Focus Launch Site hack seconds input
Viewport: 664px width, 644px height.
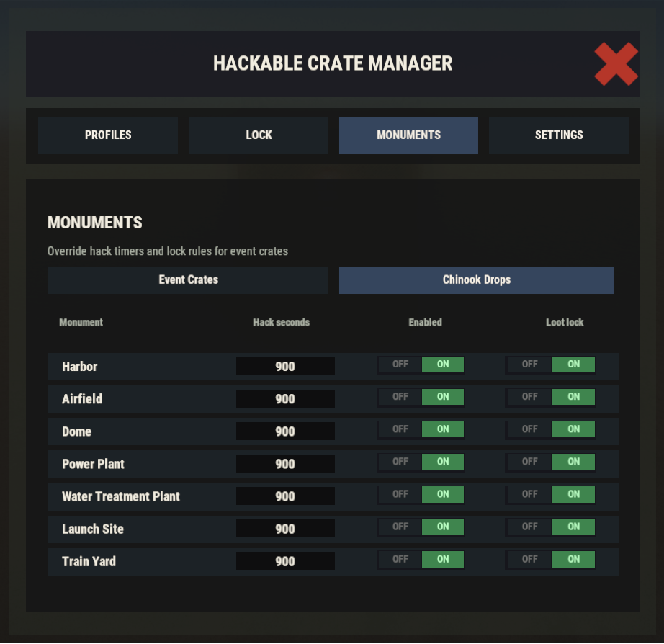click(285, 529)
